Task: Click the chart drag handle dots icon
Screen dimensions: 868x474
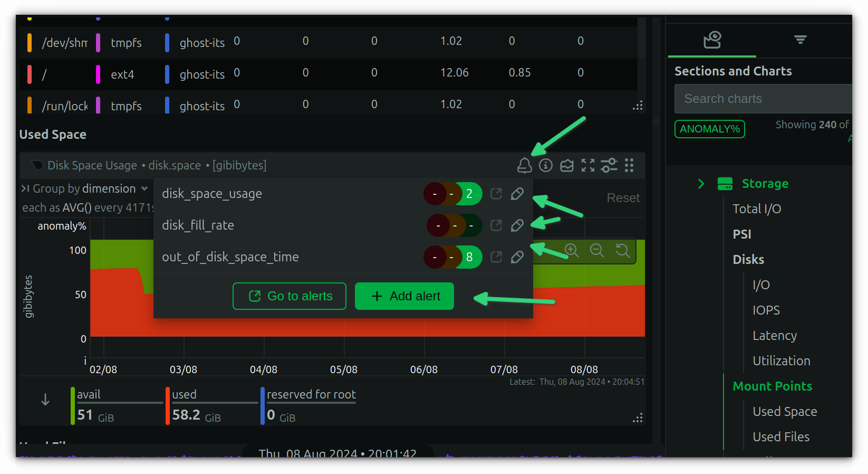Action: (x=629, y=166)
